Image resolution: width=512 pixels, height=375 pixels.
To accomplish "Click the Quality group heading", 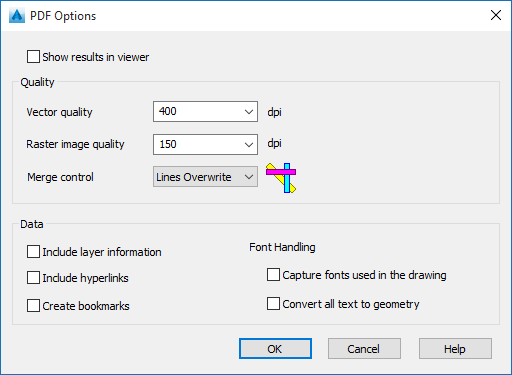I will 37,82.
